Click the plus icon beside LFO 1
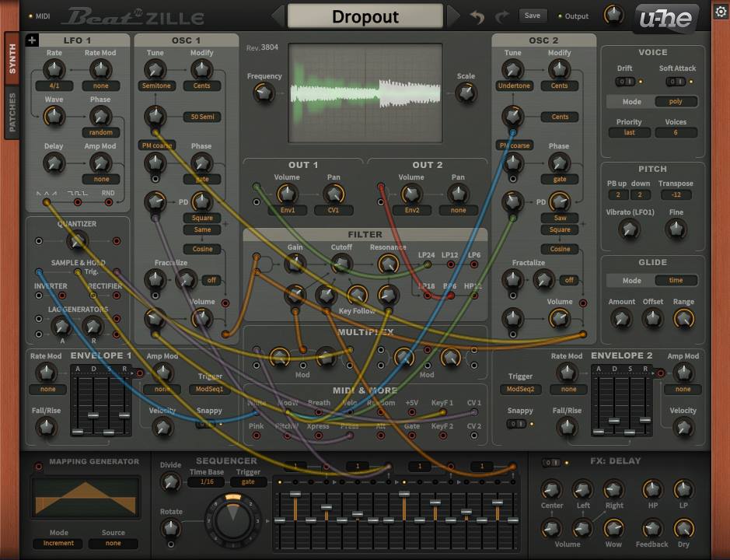 [32, 40]
